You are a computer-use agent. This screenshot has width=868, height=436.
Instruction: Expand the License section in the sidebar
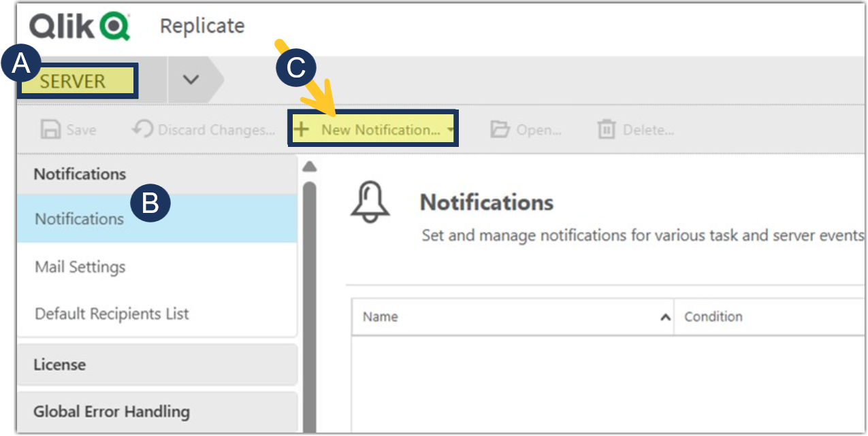coord(59,365)
